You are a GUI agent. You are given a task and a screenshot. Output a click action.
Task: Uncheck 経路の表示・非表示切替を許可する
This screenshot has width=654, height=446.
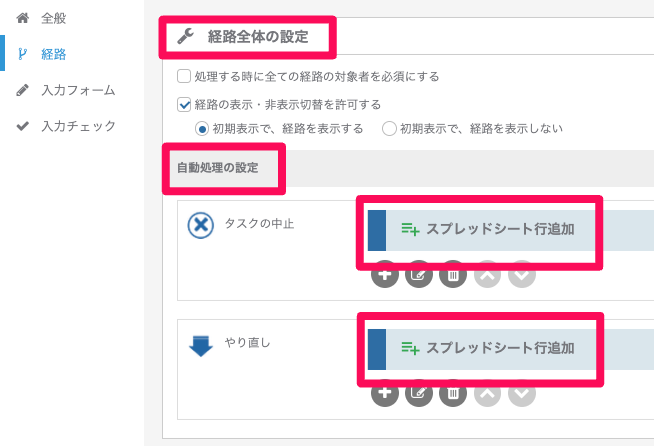point(184,104)
